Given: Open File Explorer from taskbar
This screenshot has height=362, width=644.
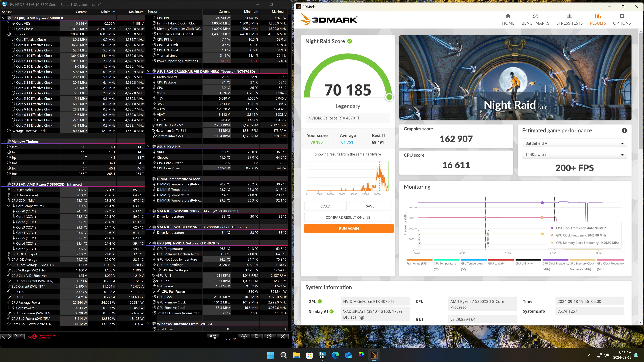Looking at the screenshot, I should point(296,355).
